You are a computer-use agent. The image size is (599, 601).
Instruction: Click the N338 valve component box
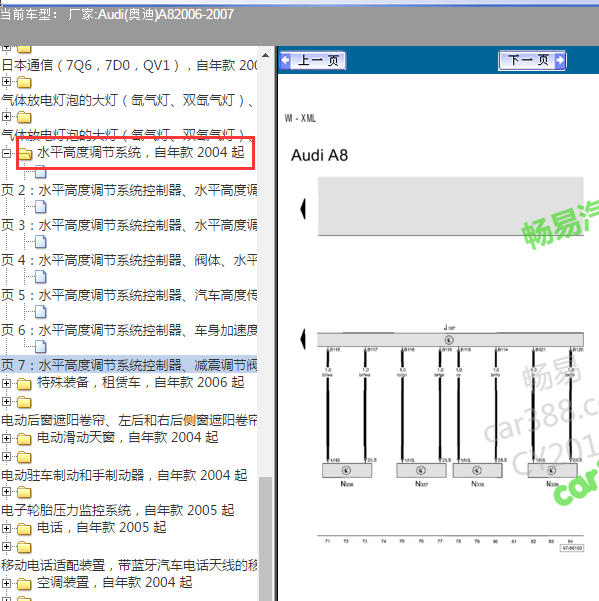[477, 470]
